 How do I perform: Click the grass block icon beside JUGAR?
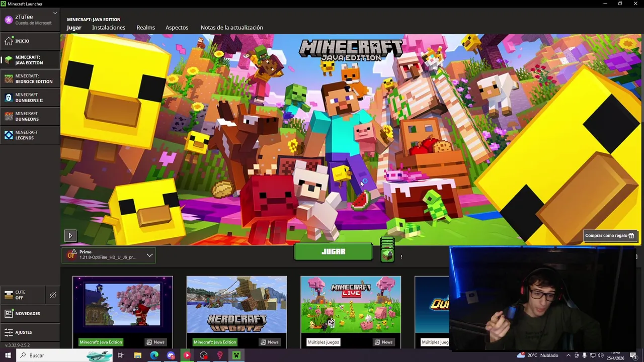click(x=387, y=250)
